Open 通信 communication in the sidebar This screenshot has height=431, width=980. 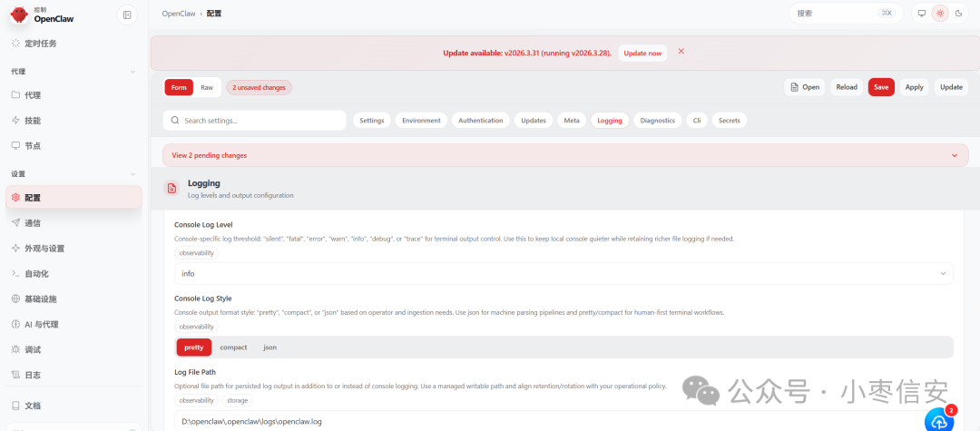pos(73,223)
